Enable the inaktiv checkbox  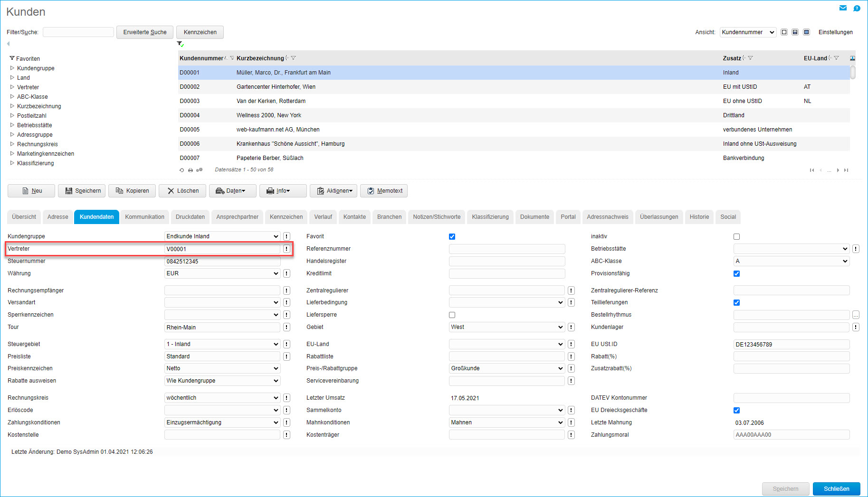(736, 236)
